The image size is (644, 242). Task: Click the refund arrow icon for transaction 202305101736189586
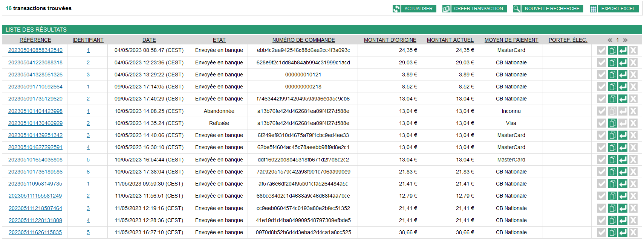623,172
